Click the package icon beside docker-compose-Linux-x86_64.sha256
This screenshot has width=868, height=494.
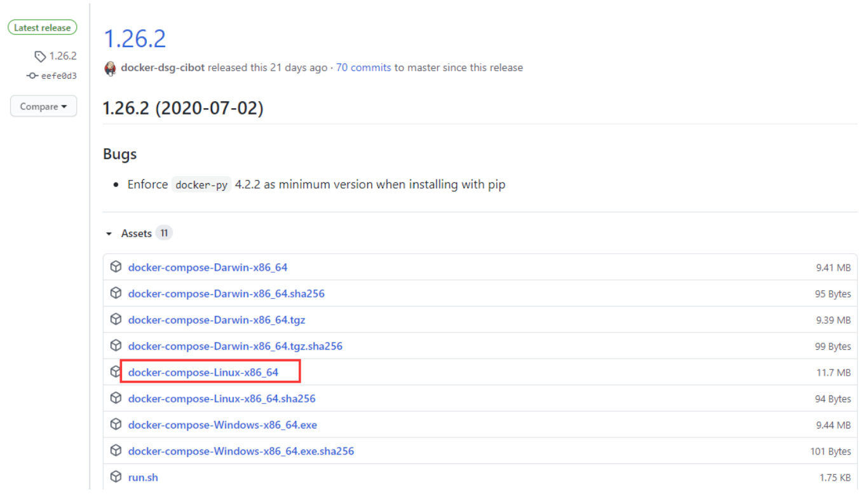point(116,398)
